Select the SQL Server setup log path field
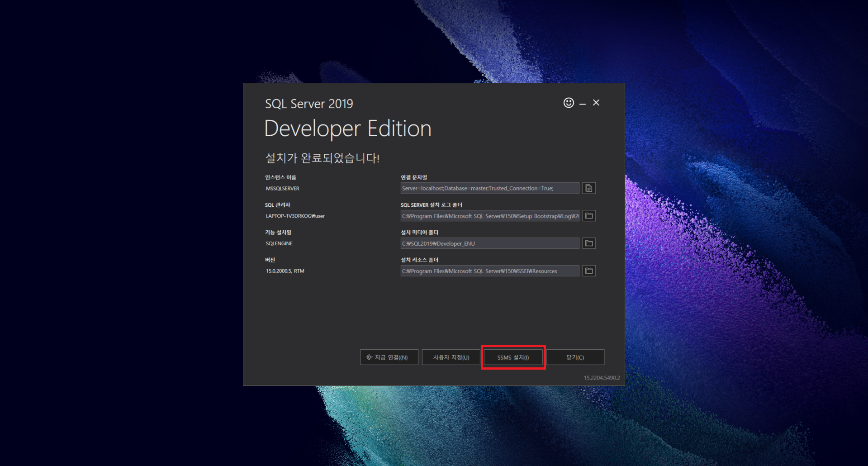Image resolution: width=868 pixels, height=466 pixels. coord(490,216)
